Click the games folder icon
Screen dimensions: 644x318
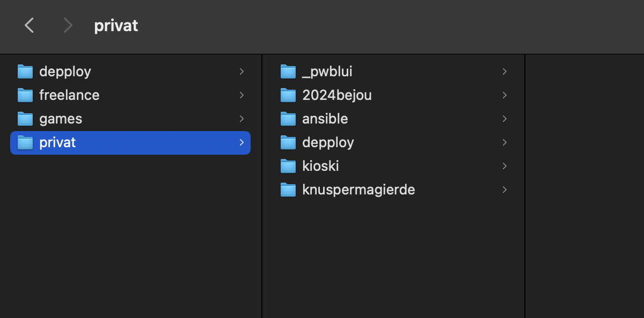(25, 119)
